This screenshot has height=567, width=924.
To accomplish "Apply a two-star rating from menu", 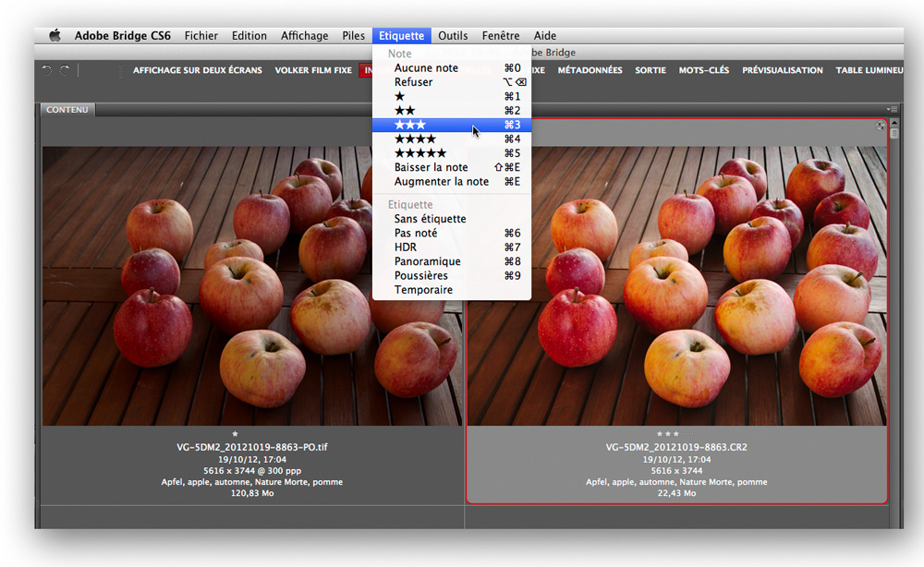I will click(x=452, y=110).
